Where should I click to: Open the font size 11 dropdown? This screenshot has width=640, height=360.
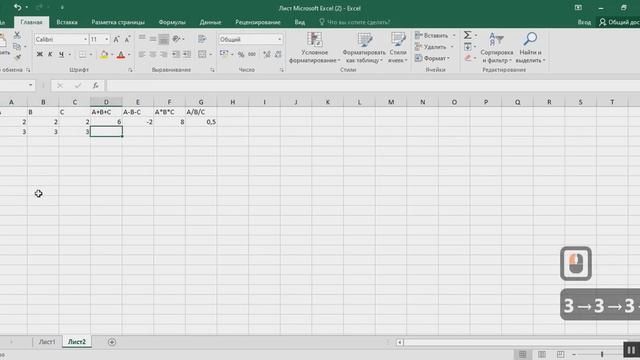(x=107, y=39)
